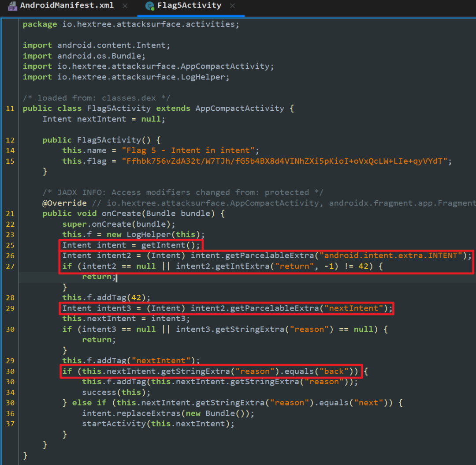Click the "nextIntent" getParcelableExtra string
This screenshot has height=465, width=476.
coord(353,308)
